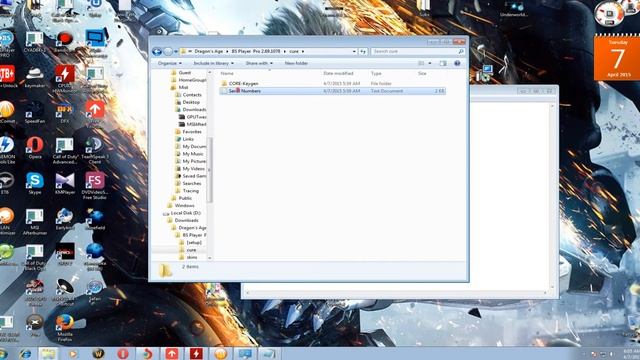Open DVDVideoSoft Free Studio shortcut
The width and height of the screenshot is (640, 360).
(95, 186)
